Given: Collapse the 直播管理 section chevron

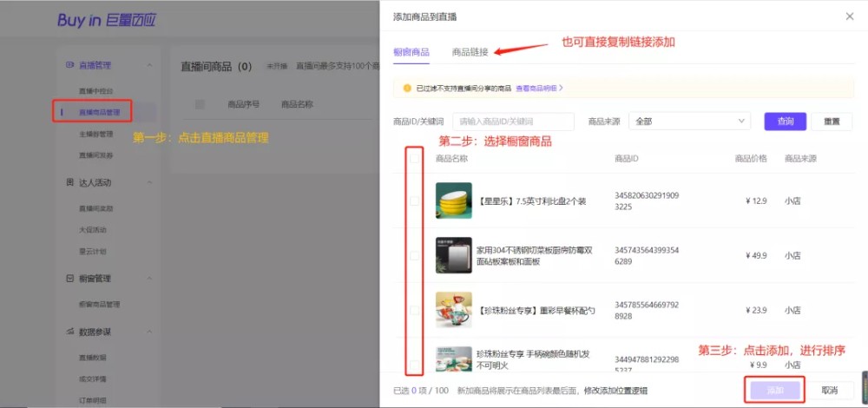Looking at the screenshot, I should [149, 65].
